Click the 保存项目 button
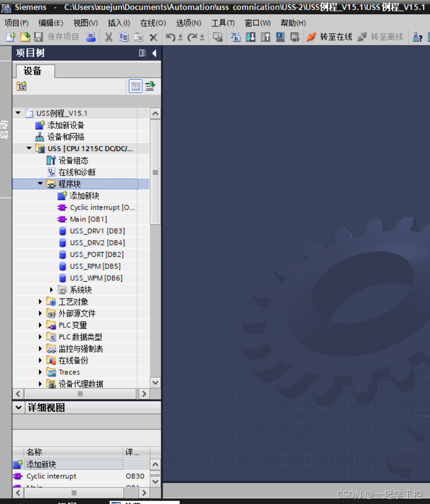The image size is (430, 504). [x=56, y=37]
